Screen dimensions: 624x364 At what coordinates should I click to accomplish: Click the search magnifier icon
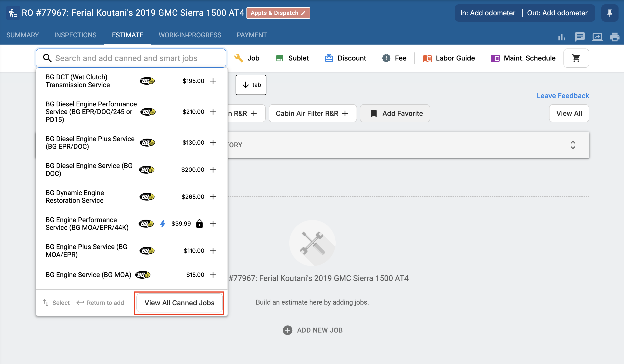pyautogui.click(x=47, y=58)
